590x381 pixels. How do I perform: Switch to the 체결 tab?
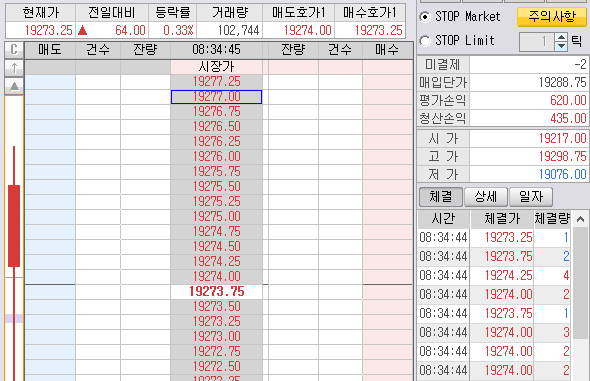pos(441,197)
